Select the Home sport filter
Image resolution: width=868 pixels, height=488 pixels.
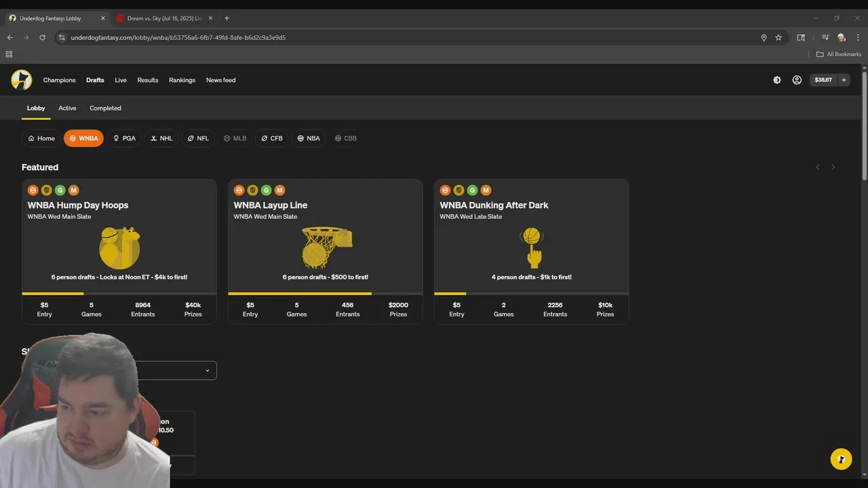pyautogui.click(x=41, y=138)
